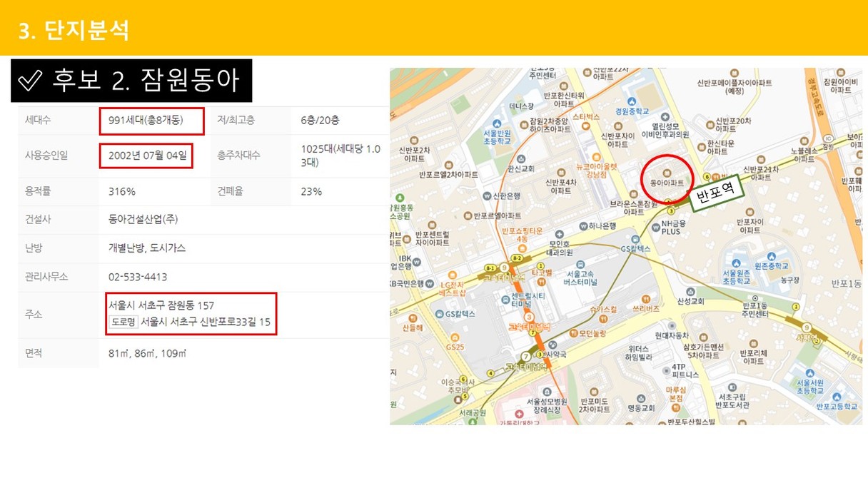Click the 잠원아이비아파트 marker icon
The width and height of the screenshot is (868, 488).
pos(840,73)
